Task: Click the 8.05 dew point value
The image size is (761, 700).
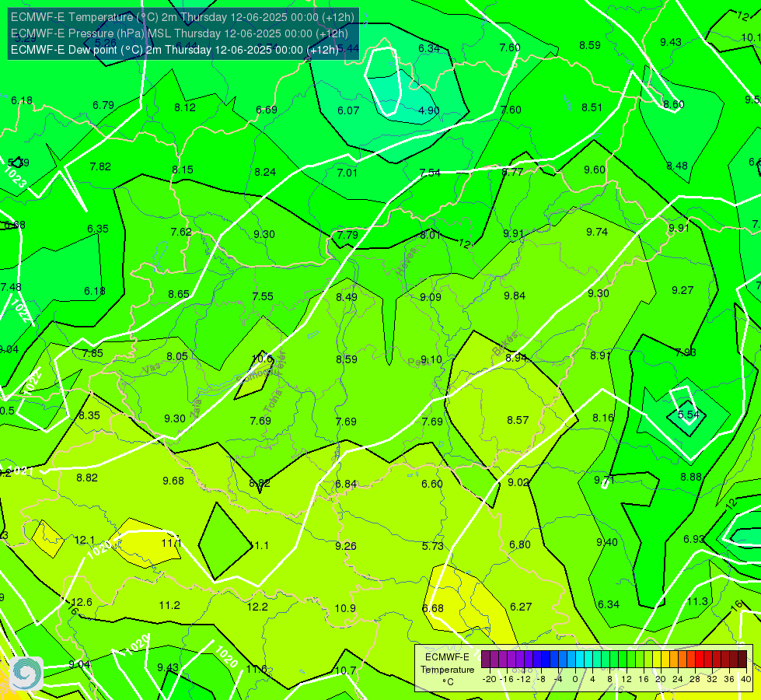Action: coord(177,356)
